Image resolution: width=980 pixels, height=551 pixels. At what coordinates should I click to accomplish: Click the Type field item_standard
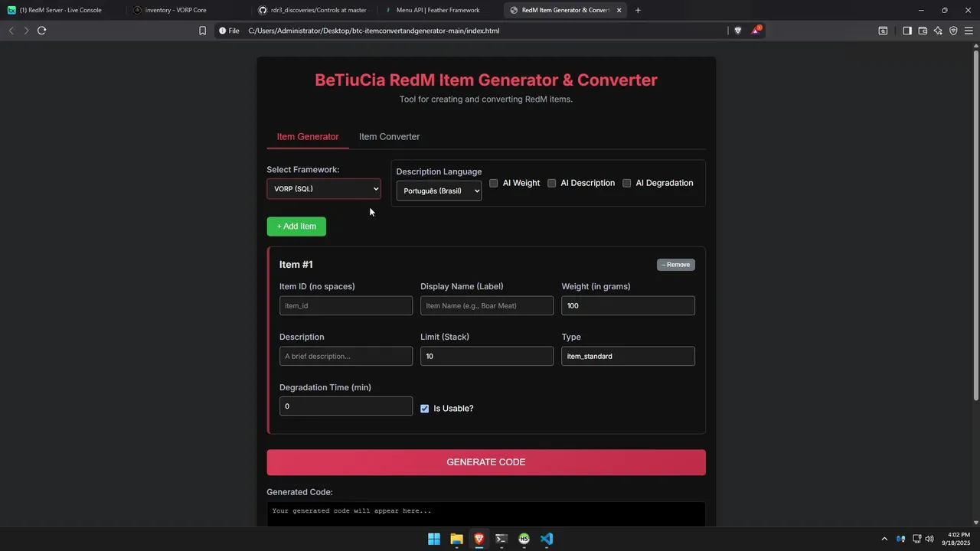click(x=628, y=356)
